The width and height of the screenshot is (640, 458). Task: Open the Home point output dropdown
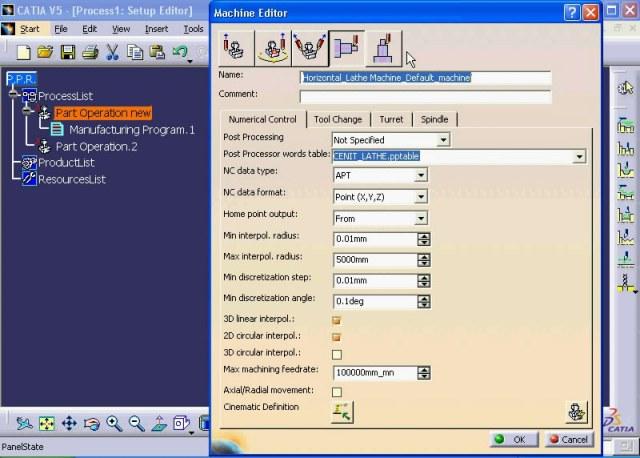coord(421,219)
